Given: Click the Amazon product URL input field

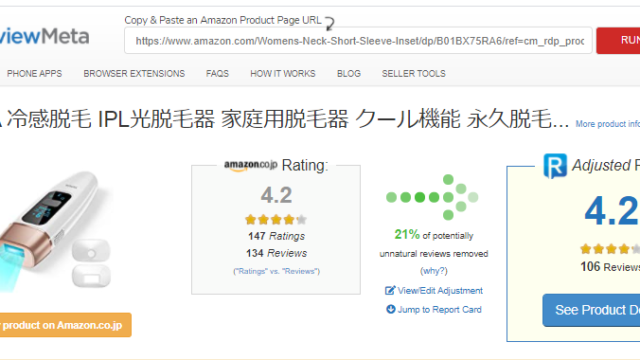Looking at the screenshot, I should point(358,40).
